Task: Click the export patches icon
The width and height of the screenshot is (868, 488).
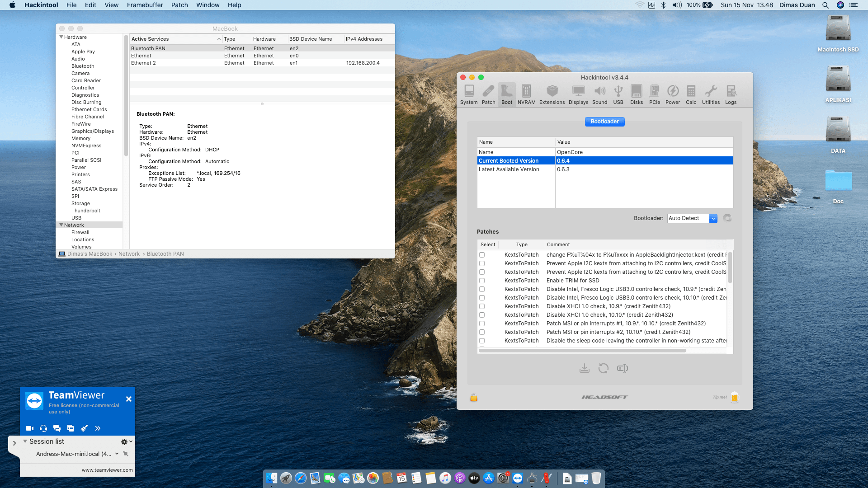Action: pos(623,368)
